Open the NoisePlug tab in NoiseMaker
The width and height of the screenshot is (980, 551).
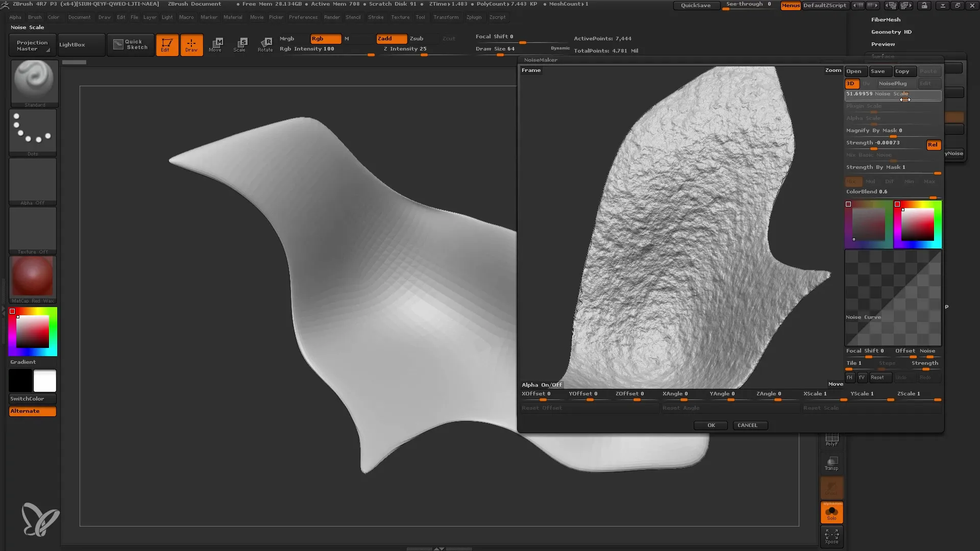tap(893, 83)
